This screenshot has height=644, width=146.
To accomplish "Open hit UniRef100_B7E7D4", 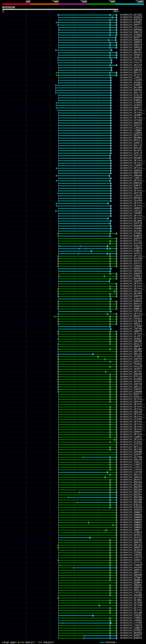I will coord(131,20).
